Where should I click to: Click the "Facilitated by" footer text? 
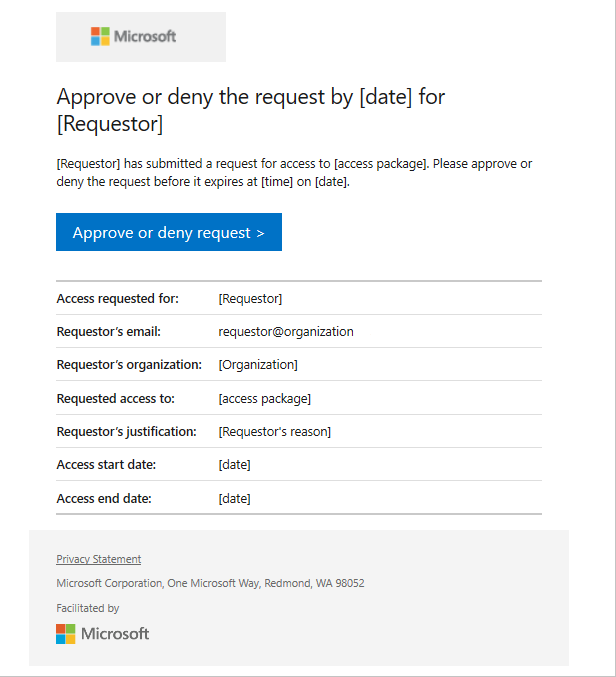point(88,608)
